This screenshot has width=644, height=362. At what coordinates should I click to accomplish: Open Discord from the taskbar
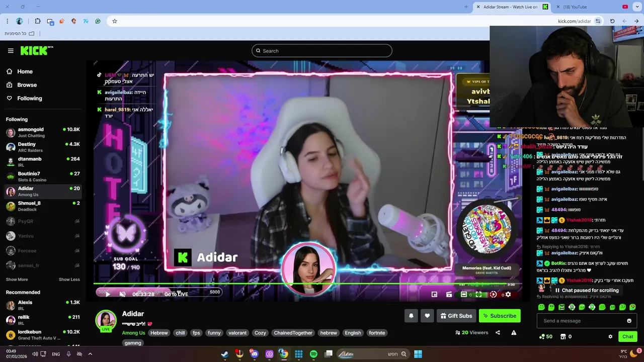coord(254,354)
